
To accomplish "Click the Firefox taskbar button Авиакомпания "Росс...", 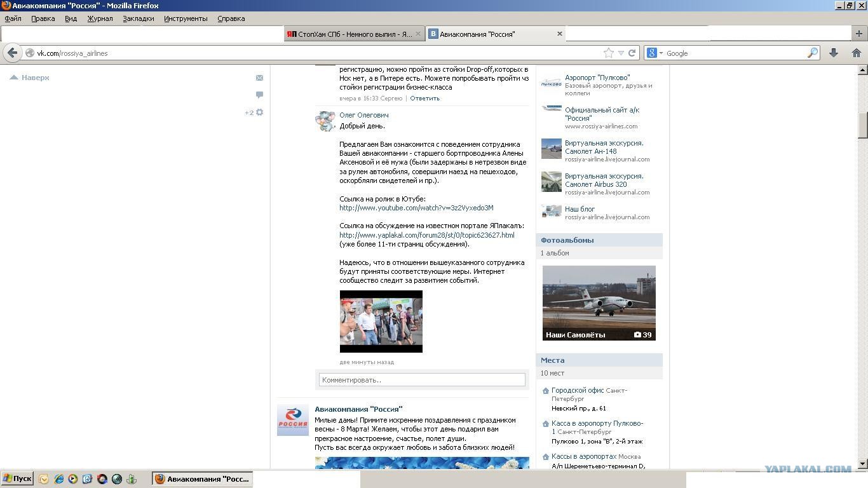I will [203, 478].
